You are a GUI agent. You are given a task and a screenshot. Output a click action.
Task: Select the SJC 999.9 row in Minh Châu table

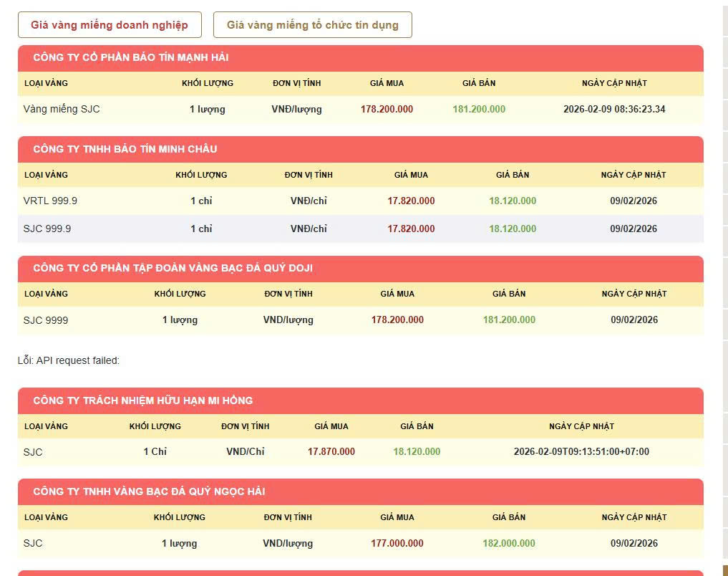[x=47, y=229]
